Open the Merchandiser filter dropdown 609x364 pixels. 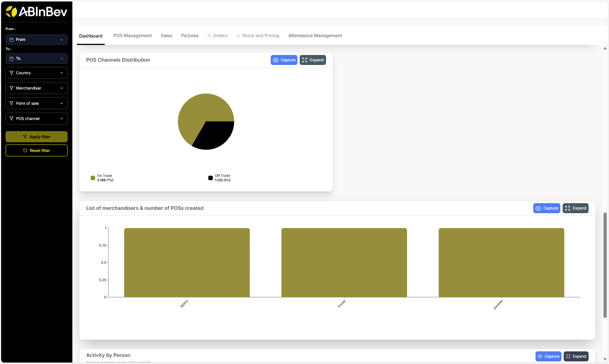(36, 88)
